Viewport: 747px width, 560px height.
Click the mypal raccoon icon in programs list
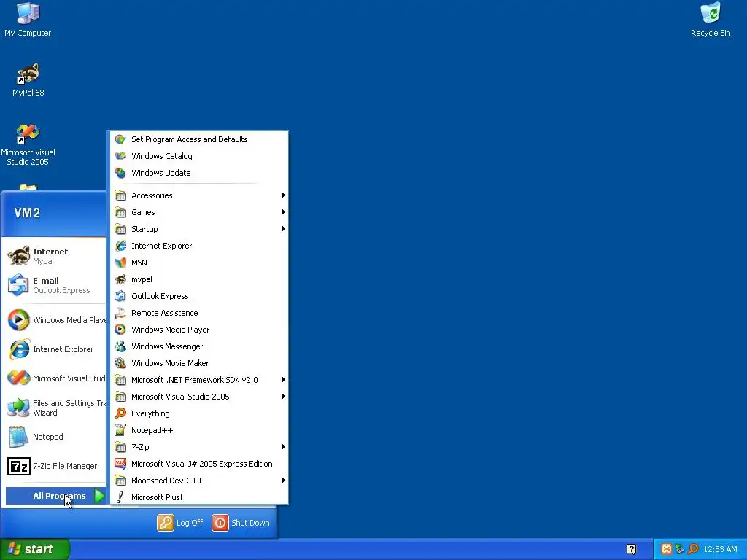(x=120, y=279)
